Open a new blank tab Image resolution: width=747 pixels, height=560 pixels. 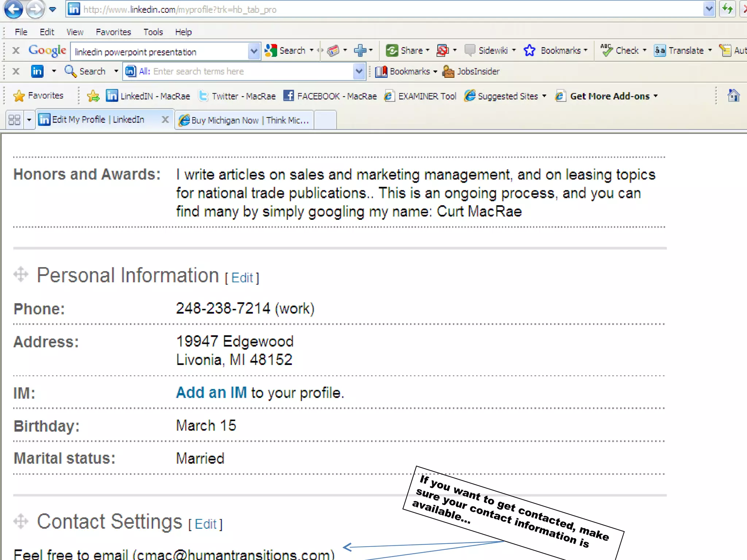(325, 120)
